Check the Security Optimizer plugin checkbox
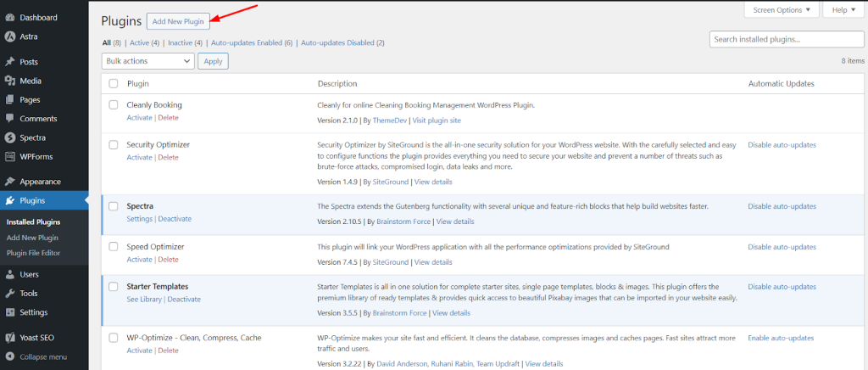Image resolution: width=868 pixels, height=370 pixels. tap(114, 144)
